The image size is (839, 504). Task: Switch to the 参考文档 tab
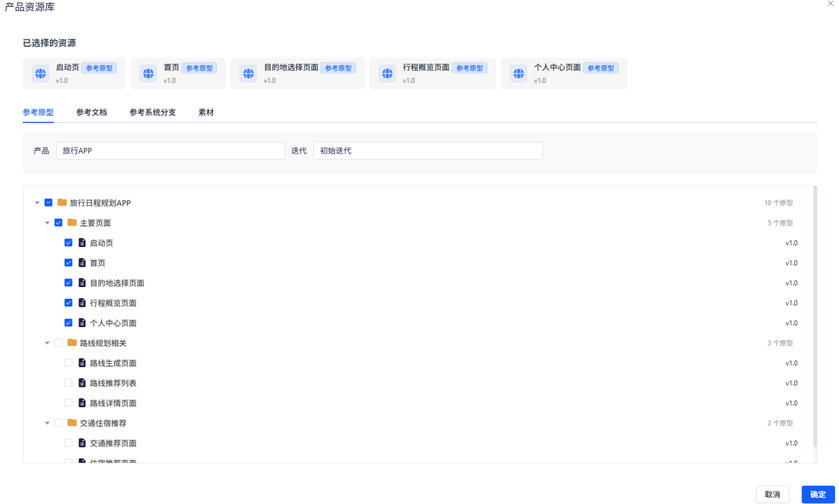click(91, 112)
